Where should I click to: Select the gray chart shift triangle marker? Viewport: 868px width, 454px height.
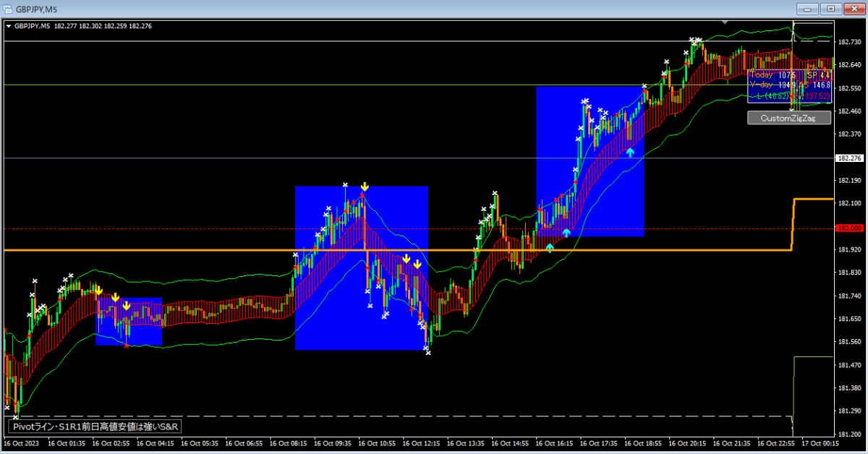pyautogui.click(x=728, y=23)
